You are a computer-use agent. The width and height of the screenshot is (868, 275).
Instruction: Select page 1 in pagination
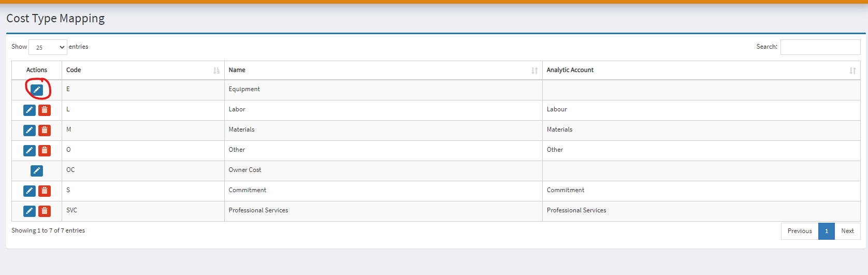(827, 231)
